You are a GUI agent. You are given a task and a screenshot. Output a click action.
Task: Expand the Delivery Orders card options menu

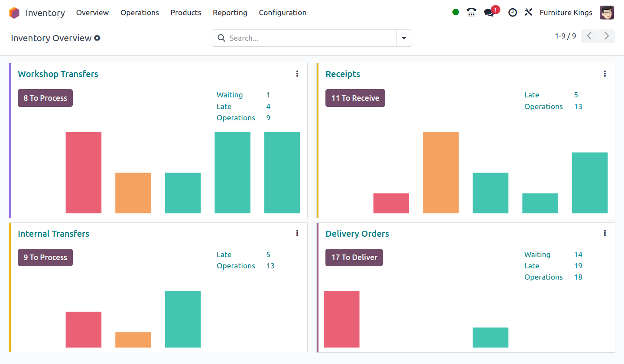[605, 233]
